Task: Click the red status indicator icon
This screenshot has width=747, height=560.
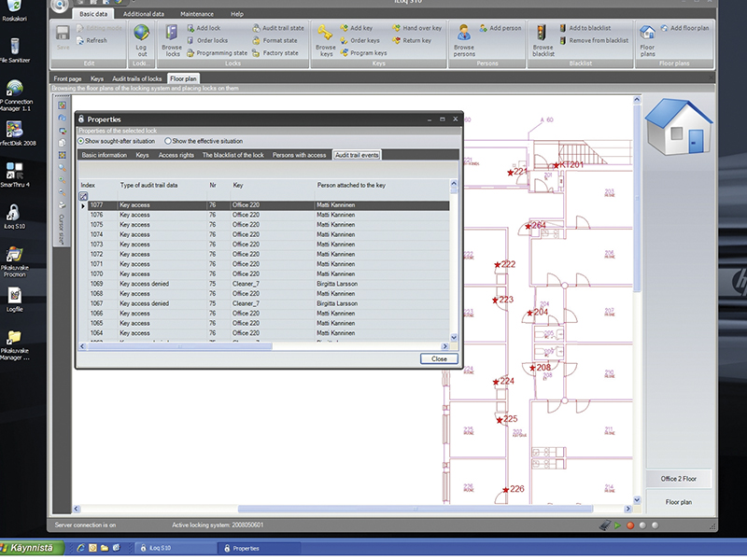Action: (x=630, y=525)
